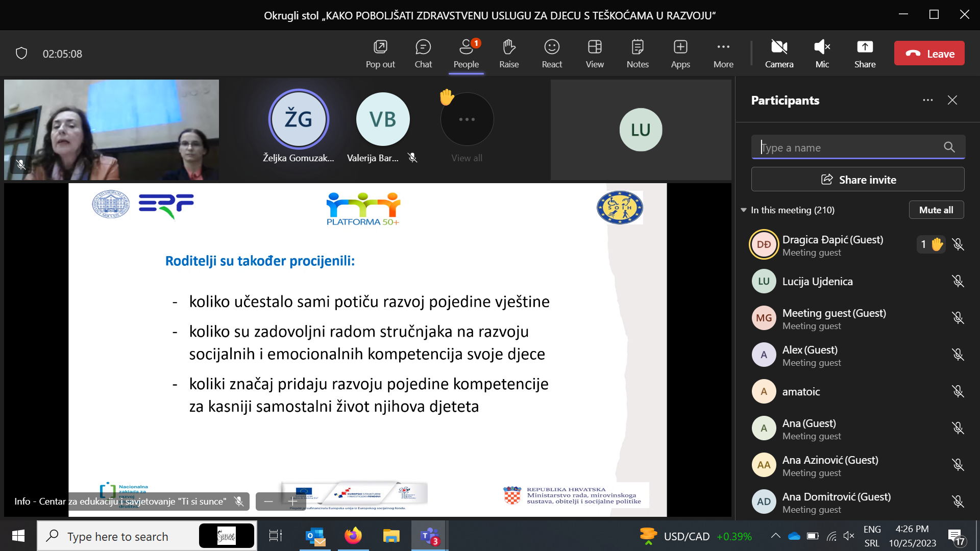Open the React emoji menu
The height and width of the screenshot is (551, 980).
(x=552, y=54)
